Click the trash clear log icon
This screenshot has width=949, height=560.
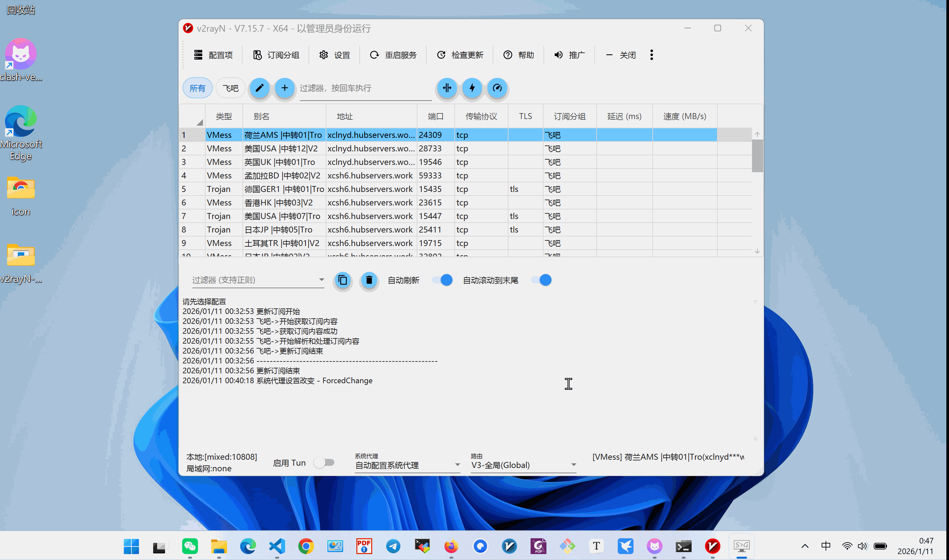(x=369, y=280)
